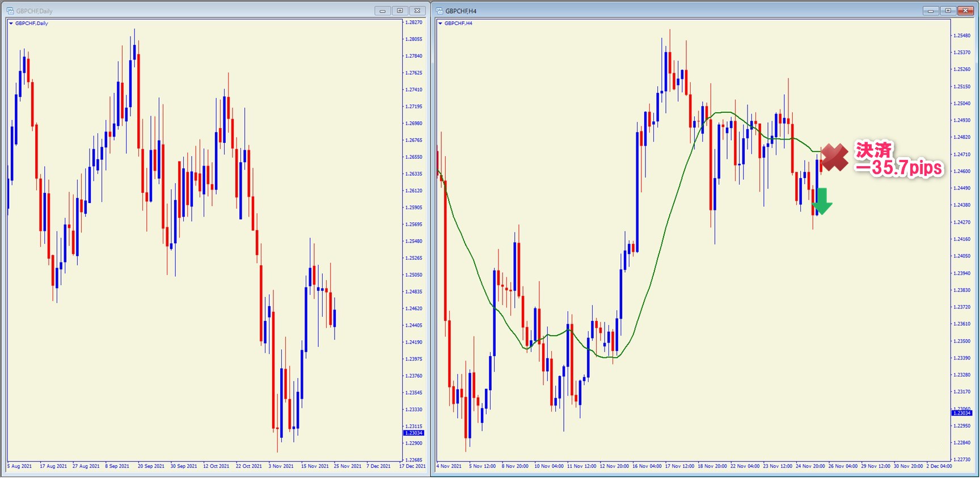980x478 pixels.
Task: Click the 1.23034 current price tag in Daily chart
Action: click(413, 433)
